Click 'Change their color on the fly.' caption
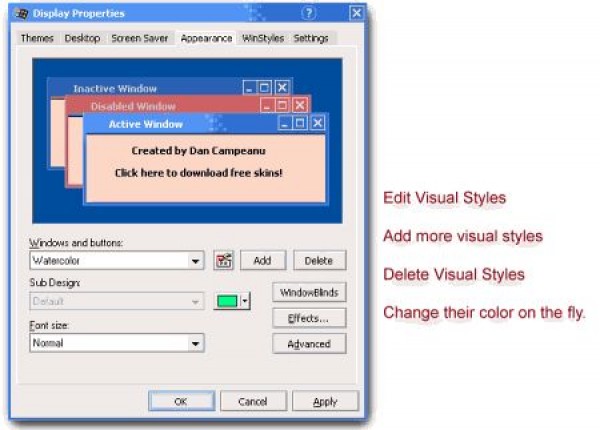The image size is (600, 430). click(484, 313)
